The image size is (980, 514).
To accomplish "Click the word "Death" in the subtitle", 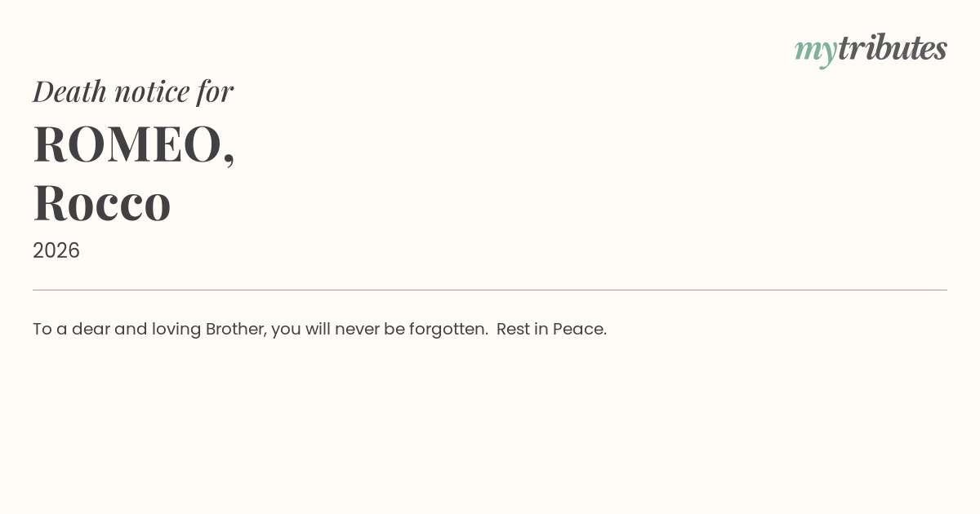I will [69, 91].
